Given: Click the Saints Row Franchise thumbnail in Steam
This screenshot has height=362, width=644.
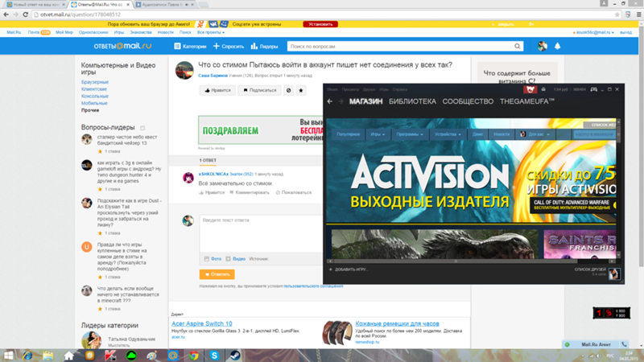Looking at the screenshot, I should pos(580,244).
